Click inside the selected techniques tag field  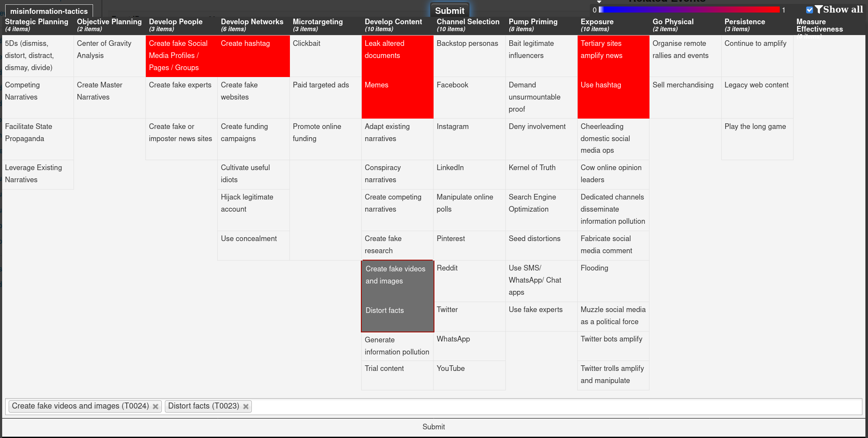[519, 406]
